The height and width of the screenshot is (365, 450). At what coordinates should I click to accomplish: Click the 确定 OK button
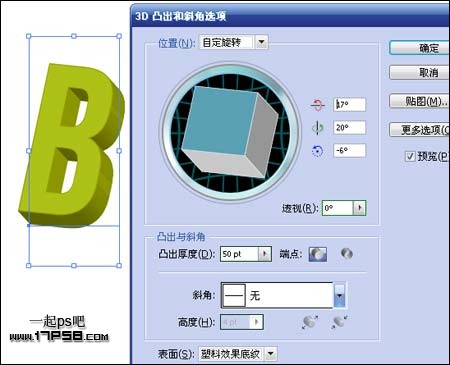click(420, 48)
